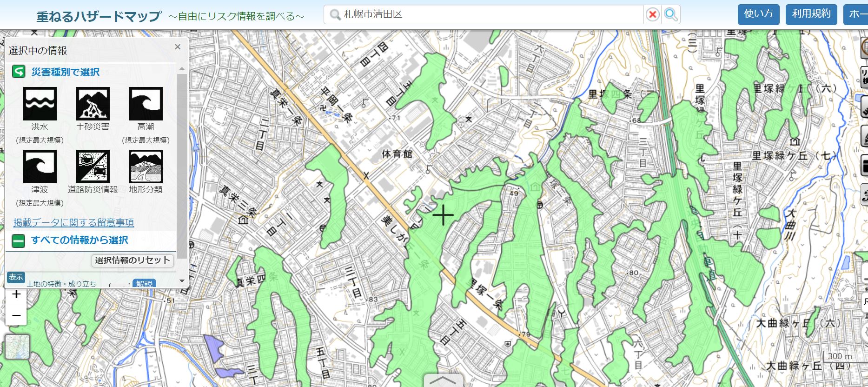Screen dimensions: 868x387
Task: Open 災害種別で選択 section heading
Action: 65,72
